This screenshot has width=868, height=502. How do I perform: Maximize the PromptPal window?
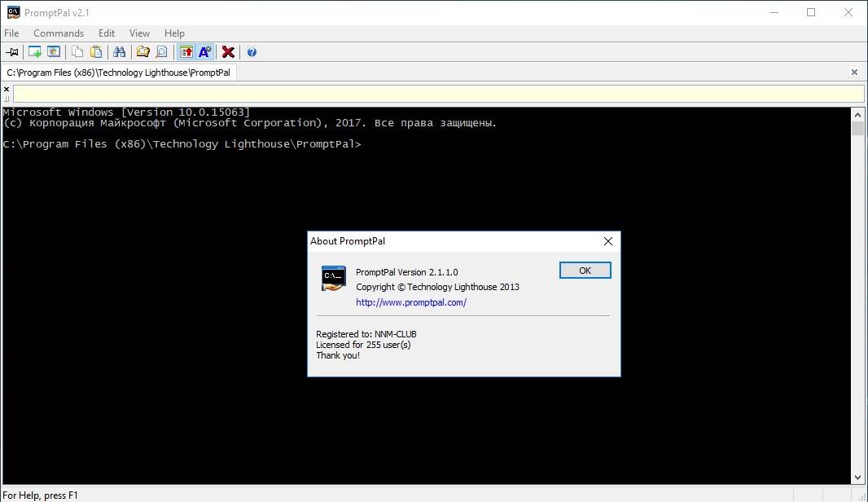(x=811, y=12)
